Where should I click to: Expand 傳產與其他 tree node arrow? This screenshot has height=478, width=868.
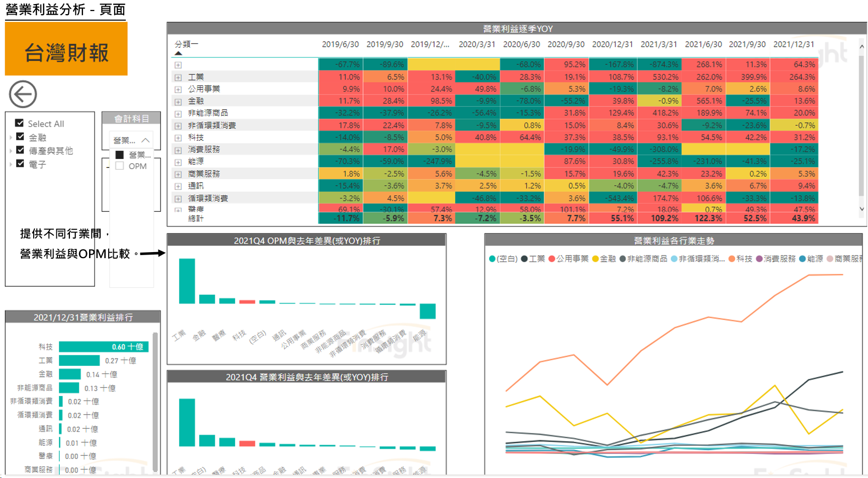pos(11,150)
